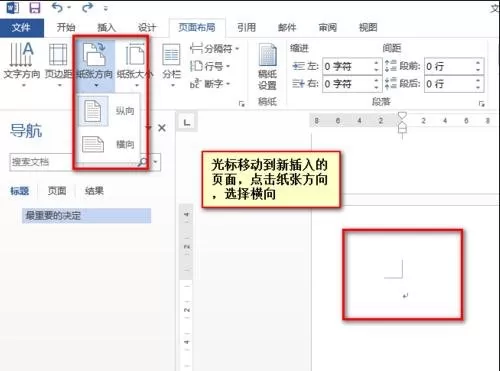The width and height of the screenshot is (500, 371).
Task: Click the tab selector L button
Action: click(x=187, y=122)
